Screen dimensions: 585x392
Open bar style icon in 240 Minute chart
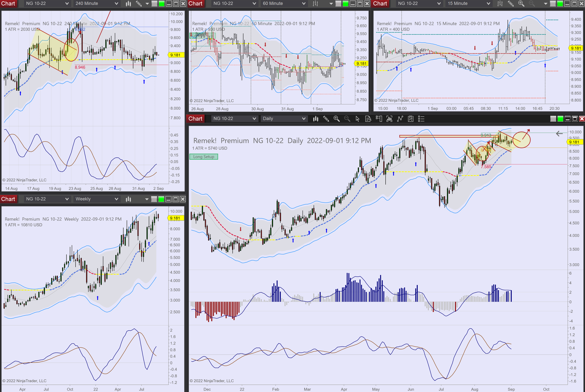(x=128, y=4)
